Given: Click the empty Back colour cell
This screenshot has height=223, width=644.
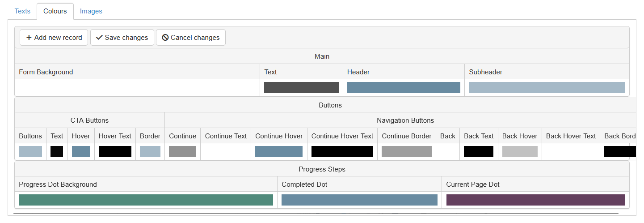Looking at the screenshot, I should [x=448, y=151].
